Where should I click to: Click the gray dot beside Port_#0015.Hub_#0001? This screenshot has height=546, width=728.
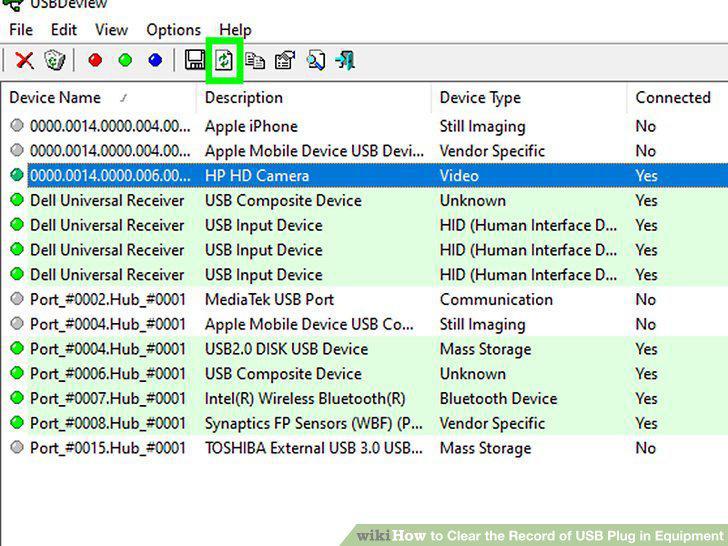point(17,447)
